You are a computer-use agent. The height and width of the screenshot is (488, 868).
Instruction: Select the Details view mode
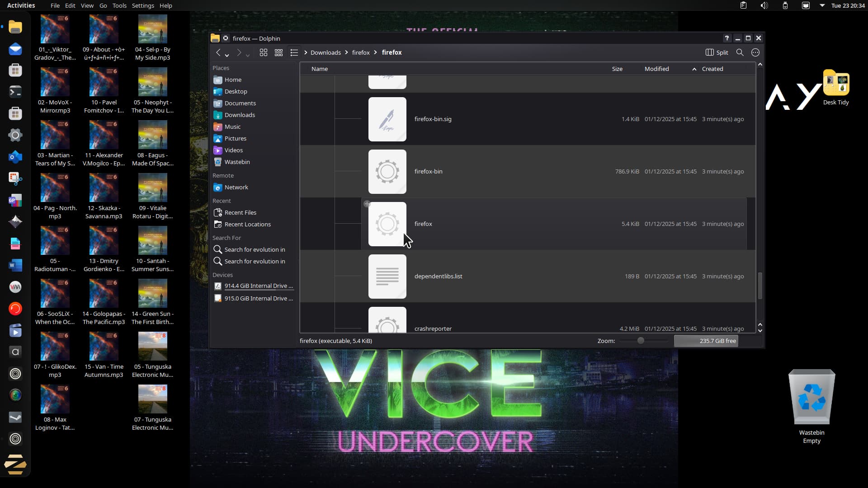tap(294, 52)
